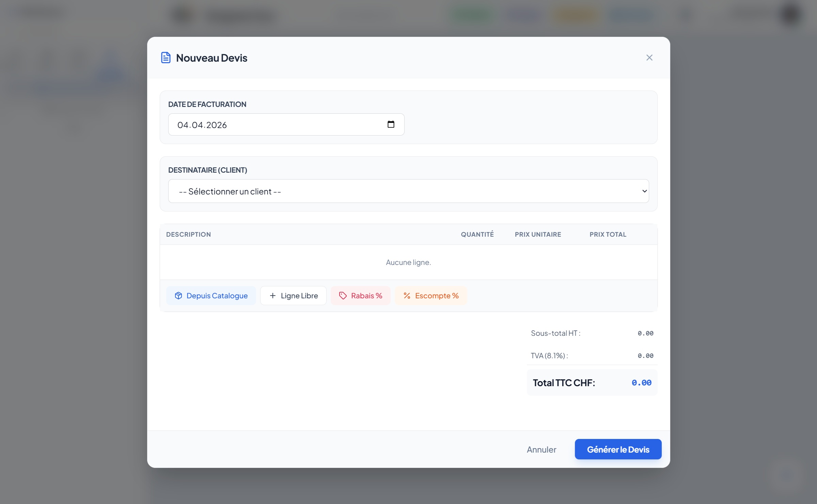Click Générer le Devis
The height and width of the screenshot is (504, 817).
point(618,449)
